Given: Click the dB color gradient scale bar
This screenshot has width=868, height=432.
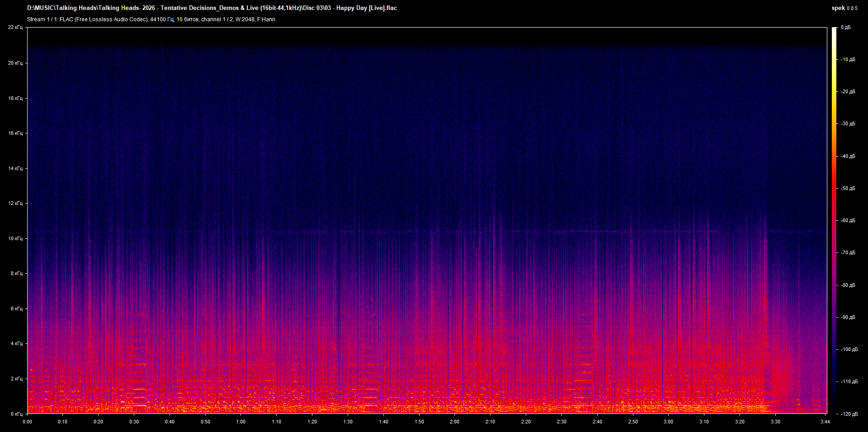Looking at the screenshot, I should pos(835,222).
